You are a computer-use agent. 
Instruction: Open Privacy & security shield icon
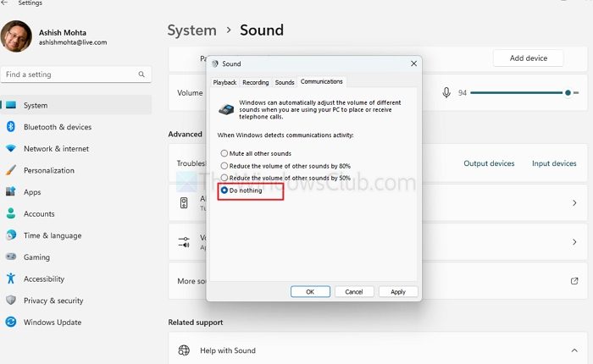coord(11,301)
